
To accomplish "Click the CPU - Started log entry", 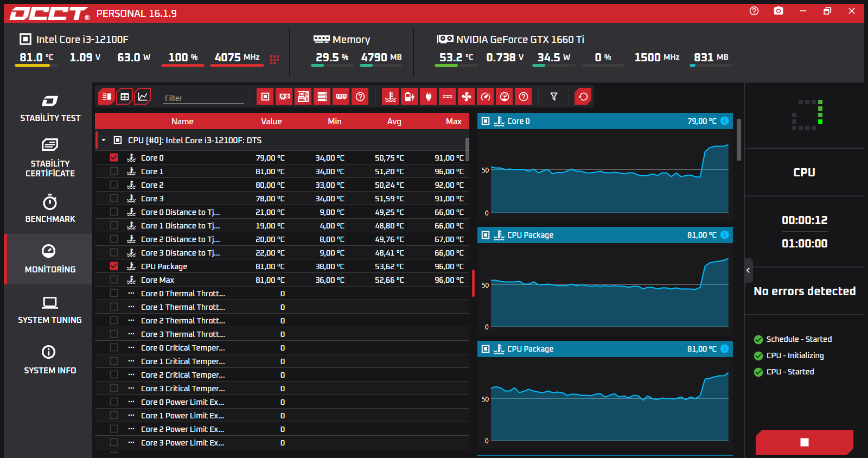I will 784,372.
